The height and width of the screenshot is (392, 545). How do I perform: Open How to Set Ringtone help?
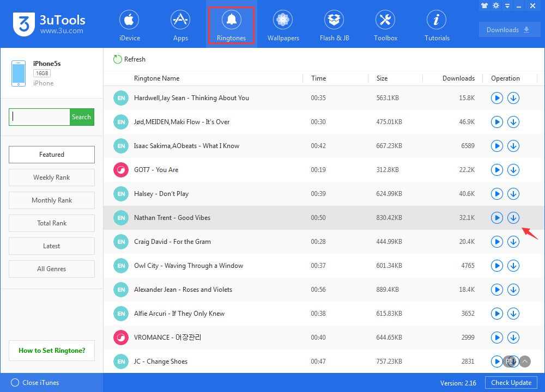[52, 351]
